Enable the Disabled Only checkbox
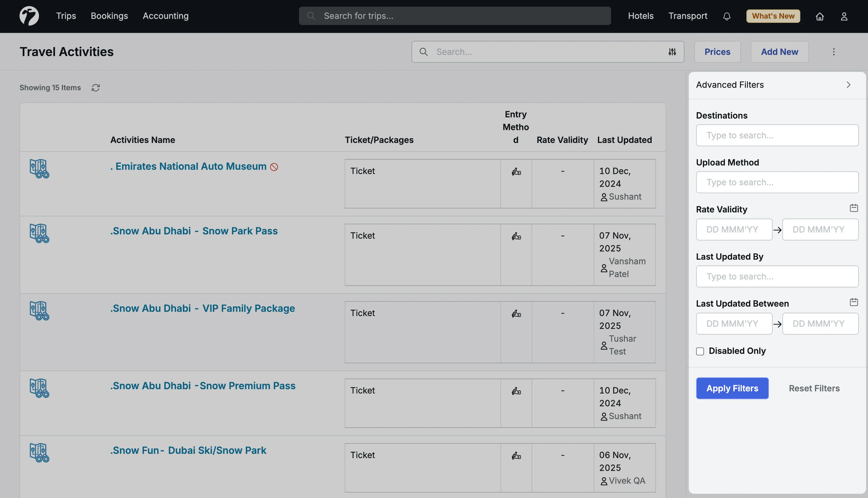Screen dimensions: 868x498 tap(700, 351)
